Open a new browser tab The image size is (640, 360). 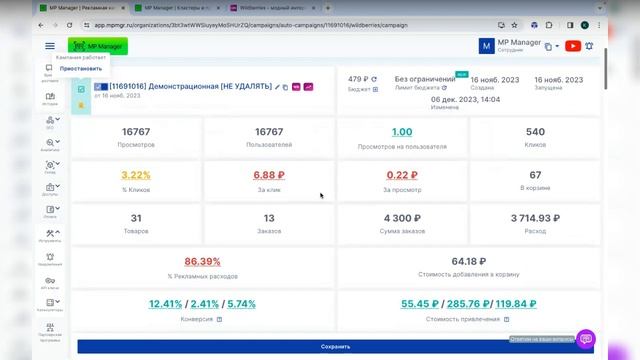point(328,8)
